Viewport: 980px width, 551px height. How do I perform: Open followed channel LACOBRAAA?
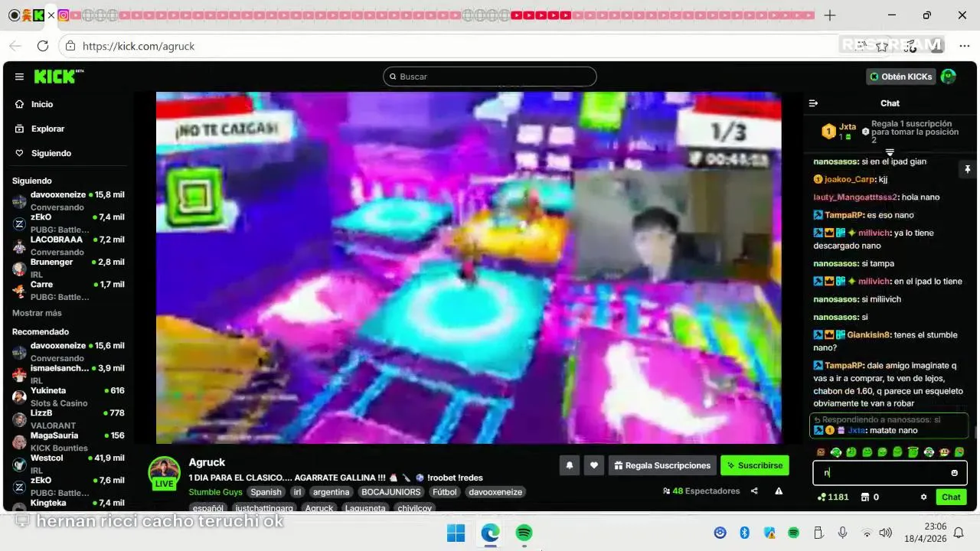point(68,245)
